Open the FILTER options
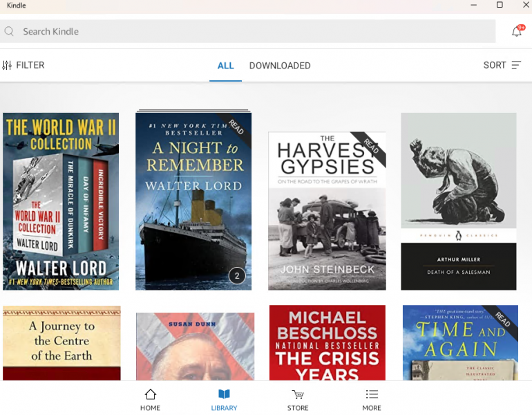Screen dimensions: 532x415 coord(23,65)
